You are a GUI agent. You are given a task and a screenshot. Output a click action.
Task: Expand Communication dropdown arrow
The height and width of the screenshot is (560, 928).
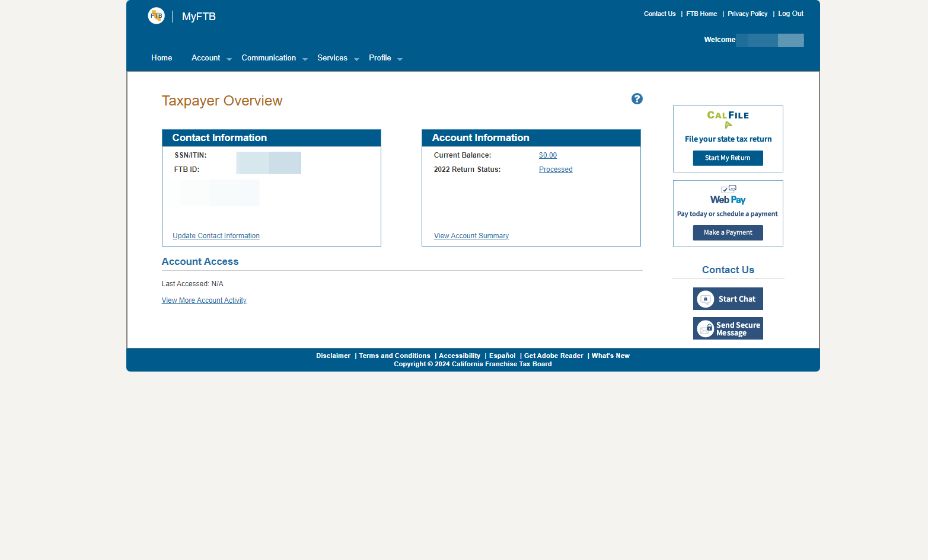pyautogui.click(x=305, y=59)
